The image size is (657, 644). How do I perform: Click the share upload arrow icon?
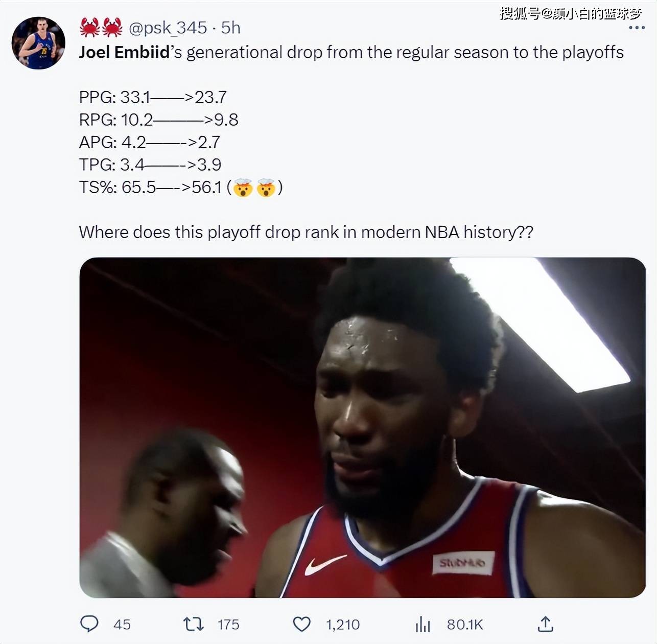tap(546, 624)
